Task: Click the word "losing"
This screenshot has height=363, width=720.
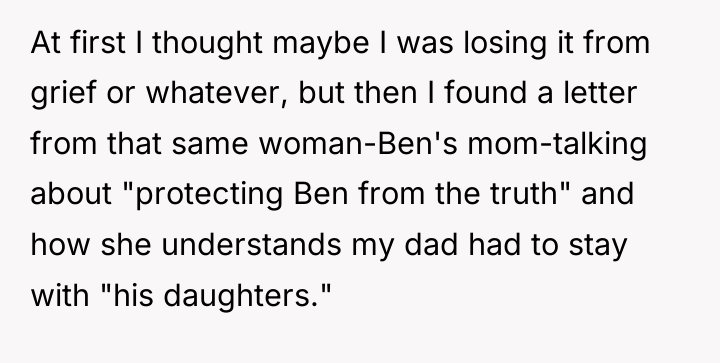Action: click(505, 43)
